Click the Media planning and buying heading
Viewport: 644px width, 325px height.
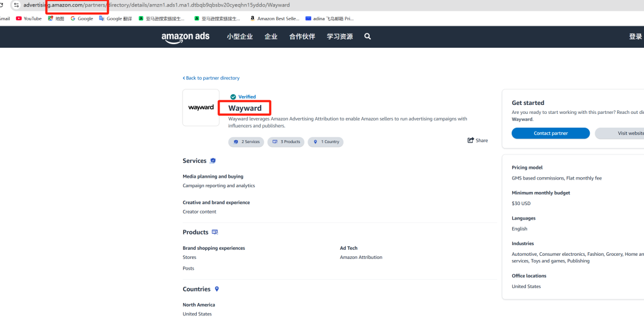213,177
